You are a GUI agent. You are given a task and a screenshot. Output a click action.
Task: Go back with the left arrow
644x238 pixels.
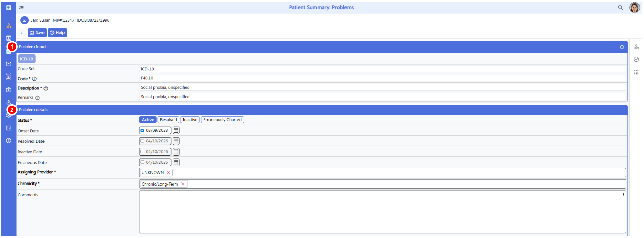coord(22,33)
